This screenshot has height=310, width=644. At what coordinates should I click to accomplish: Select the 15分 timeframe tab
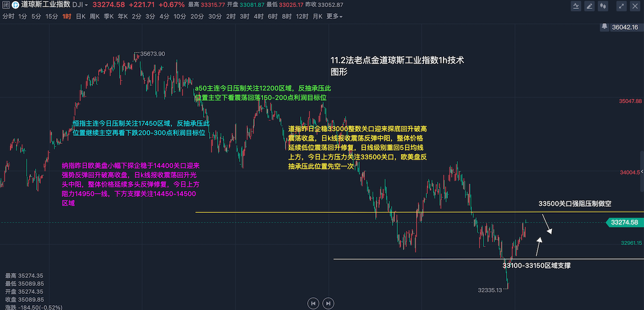(51, 16)
